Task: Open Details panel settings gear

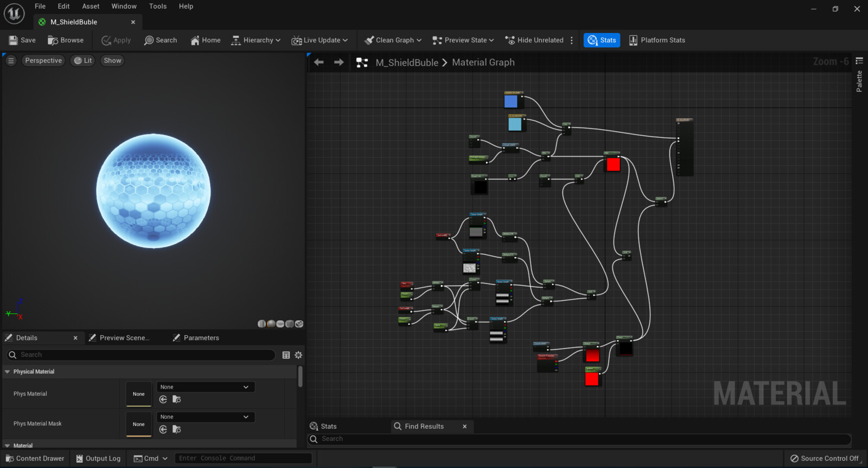Action: 298,355
